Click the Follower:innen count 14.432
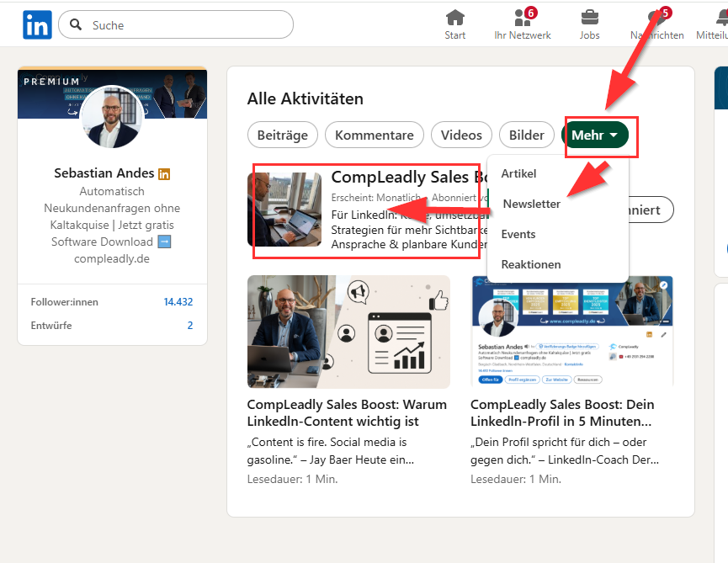728x563 pixels. pos(178,302)
